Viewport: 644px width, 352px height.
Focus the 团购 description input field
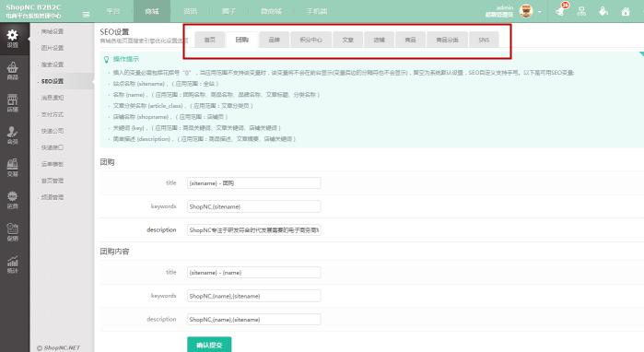(x=253, y=230)
